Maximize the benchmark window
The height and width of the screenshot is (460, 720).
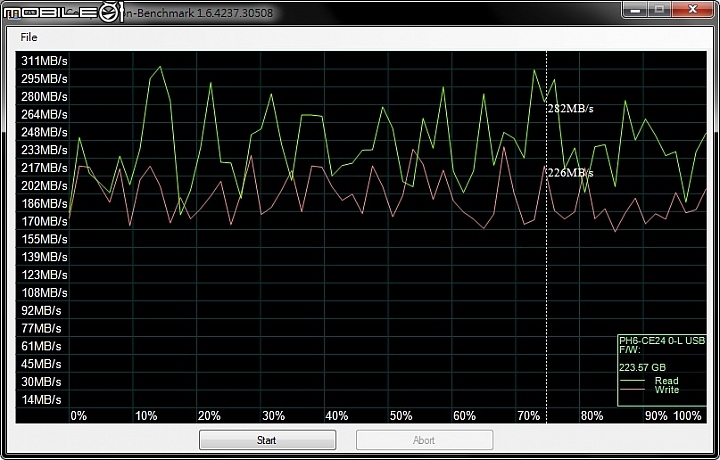[659, 10]
